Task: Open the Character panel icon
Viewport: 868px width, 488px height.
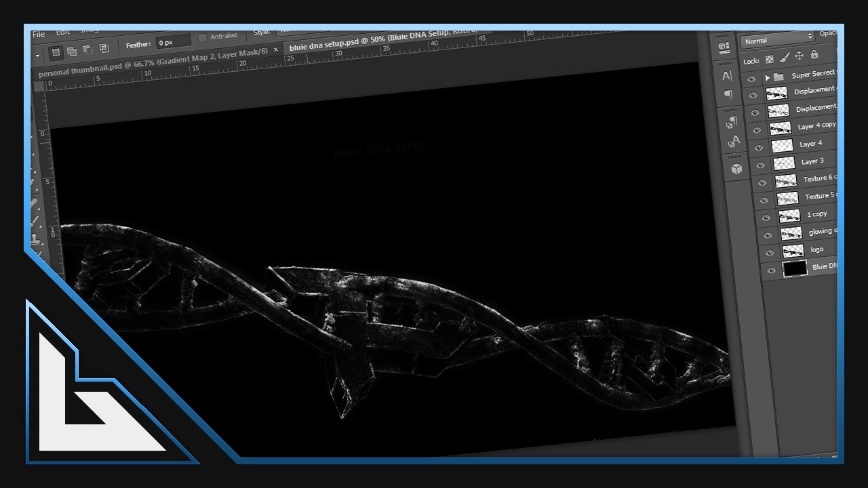Action: (727, 77)
